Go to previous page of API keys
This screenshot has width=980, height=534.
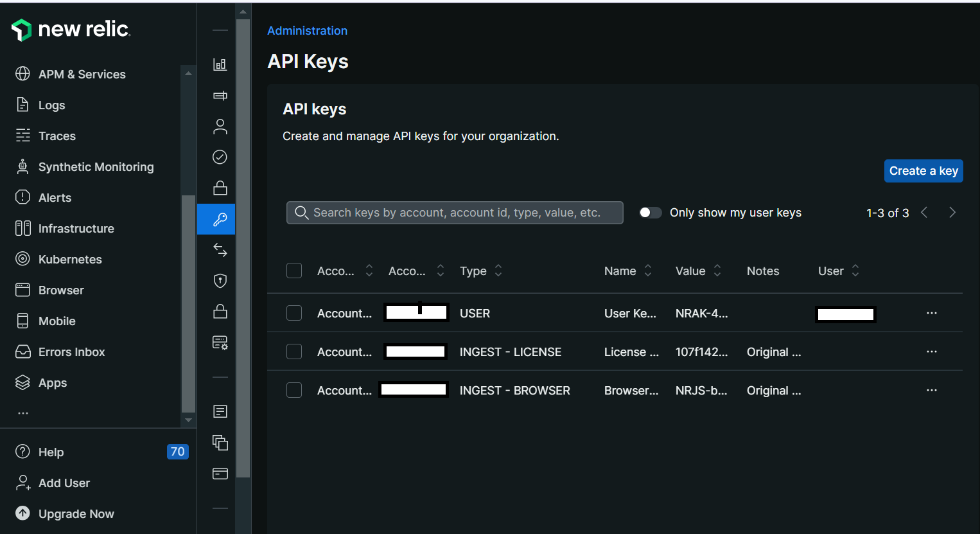click(924, 213)
